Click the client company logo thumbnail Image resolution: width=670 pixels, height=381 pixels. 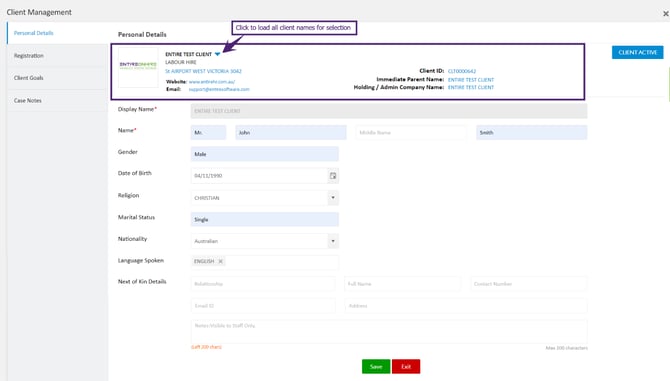tap(138, 67)
